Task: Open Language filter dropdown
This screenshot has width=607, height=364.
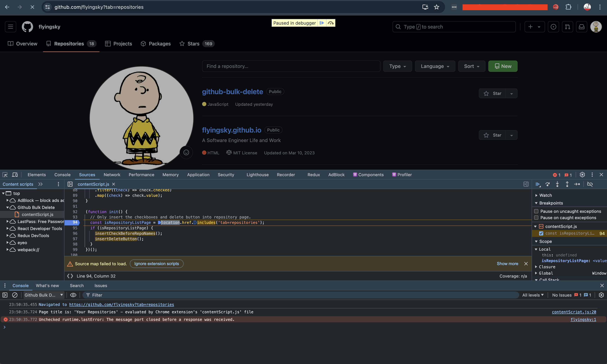Action: coord(435,66)
